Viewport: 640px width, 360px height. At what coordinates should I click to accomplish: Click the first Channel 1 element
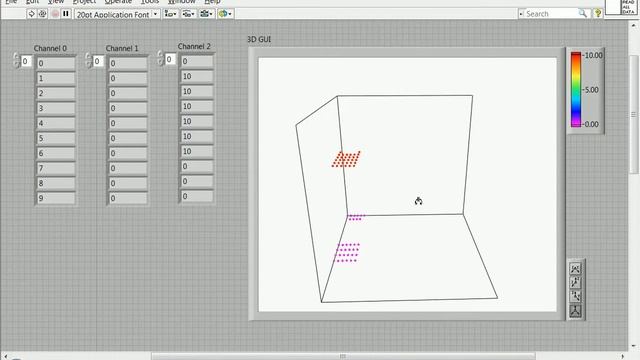pyautogui.click(x=128, y=63)
